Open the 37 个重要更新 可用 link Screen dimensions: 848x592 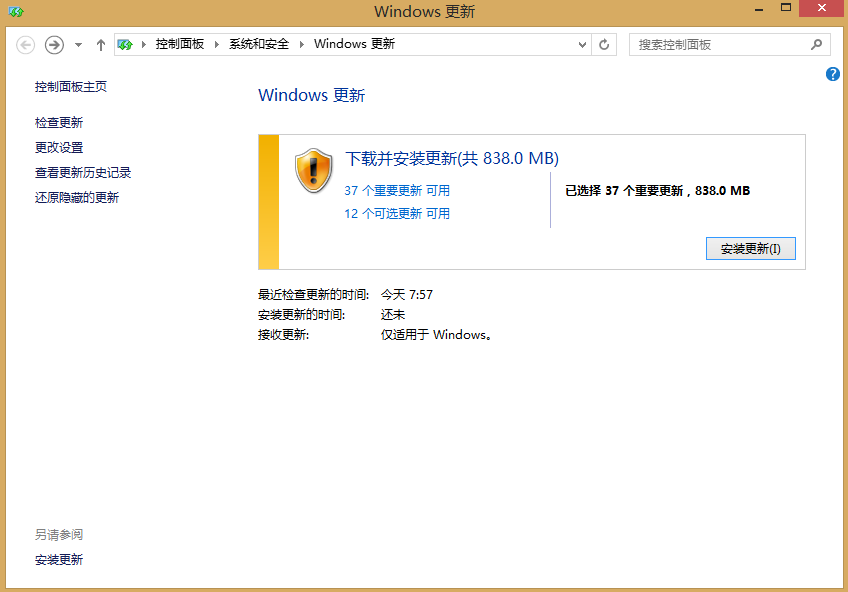[x=397, y=190]
